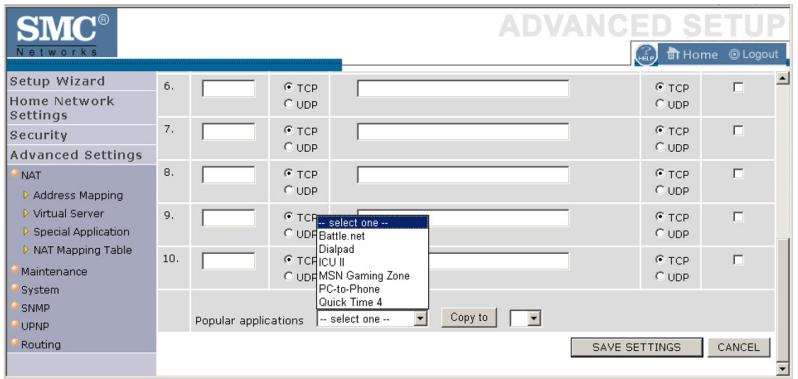Image resolution: width=798 pixels, height=379 pixels.
Task: Click the Logout link
Action: [x=754, y=54]
